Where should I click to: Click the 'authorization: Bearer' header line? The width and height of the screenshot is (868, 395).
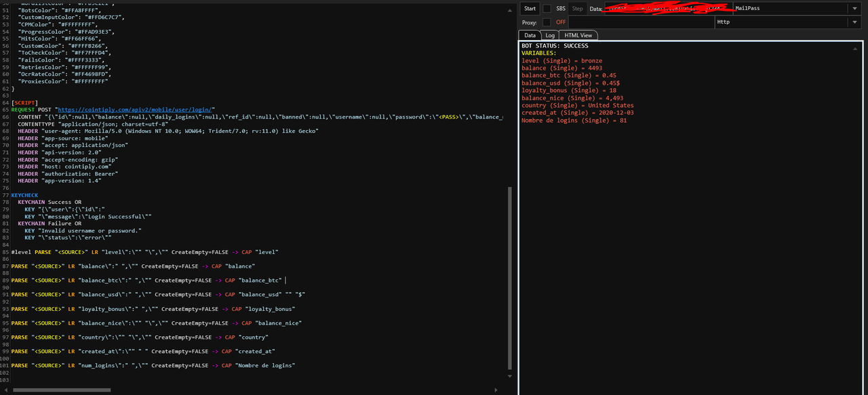pyautogui.click(x=67, y=173)
